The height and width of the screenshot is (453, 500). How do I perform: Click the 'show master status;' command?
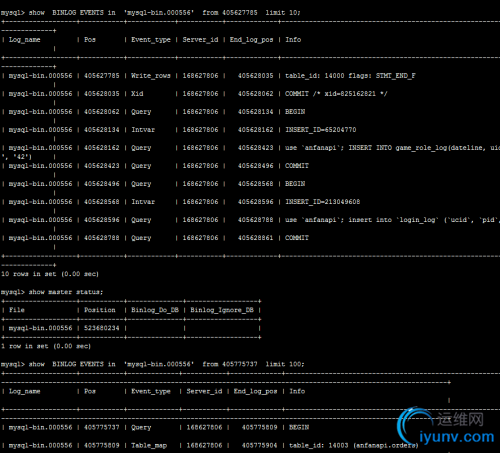(x=66, y=292)
